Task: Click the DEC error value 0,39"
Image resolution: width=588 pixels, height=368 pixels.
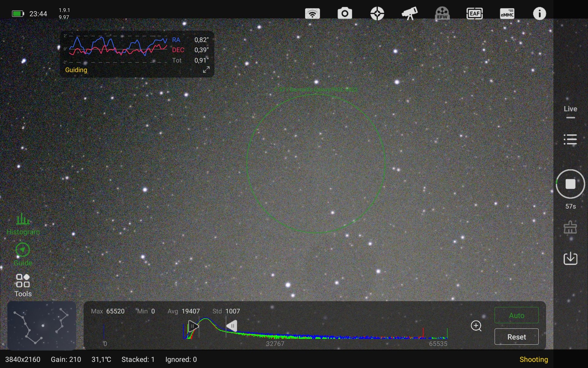Action: pyautogui.click(x=202, y=50)
